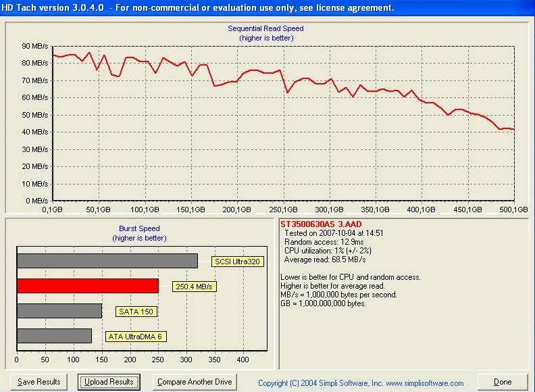Select the gray SCSI Ultra320 bar

pyautogui.click(x=107, y=261)
